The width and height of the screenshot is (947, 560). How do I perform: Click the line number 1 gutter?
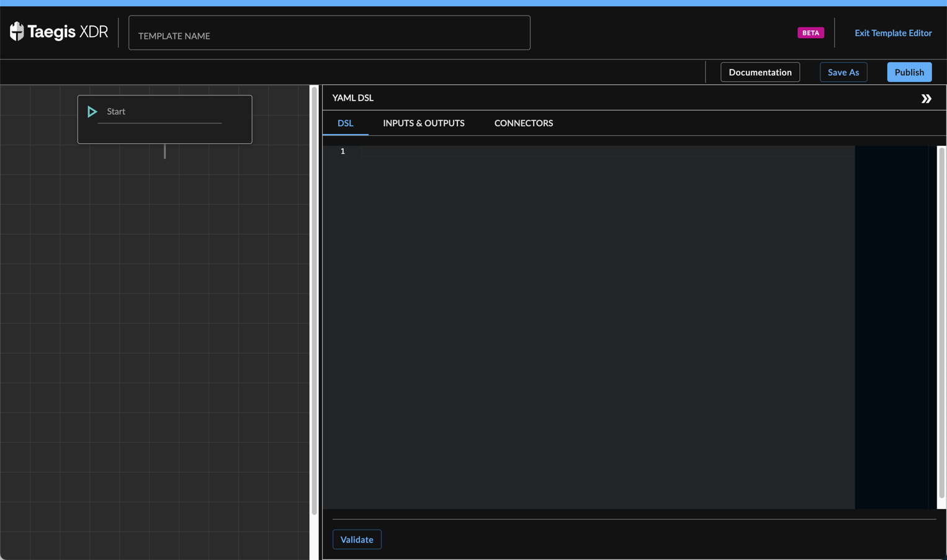(x=343, y=151)
